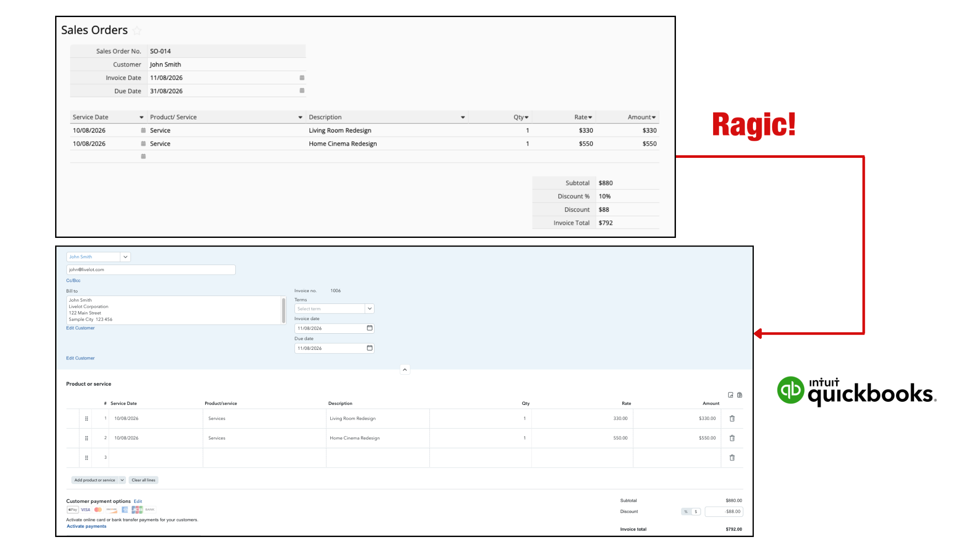Screen dimensions: 980x551
Task: Click the favorite star next to Sales Orders
Action: [137, 31]
